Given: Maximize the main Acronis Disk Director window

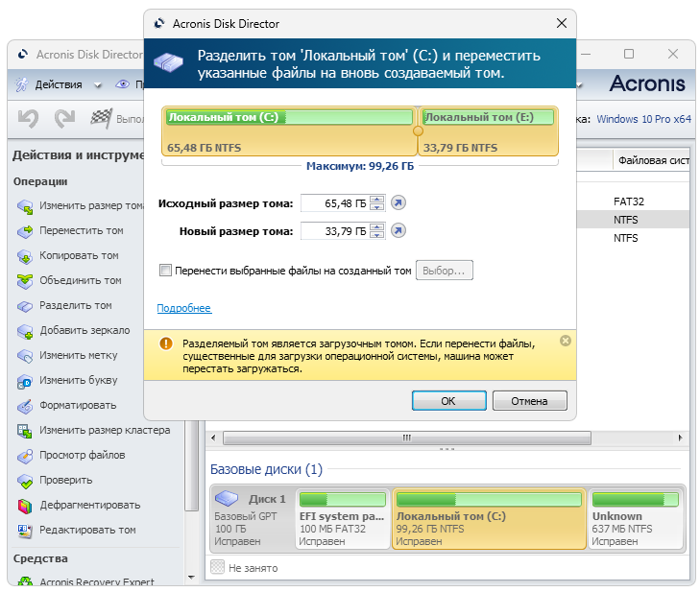Looking at the screenshot, I should [x=629, y=54].
